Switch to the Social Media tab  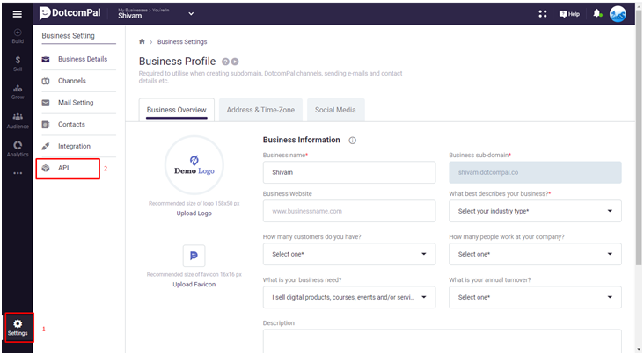click(x=335, y=110)
